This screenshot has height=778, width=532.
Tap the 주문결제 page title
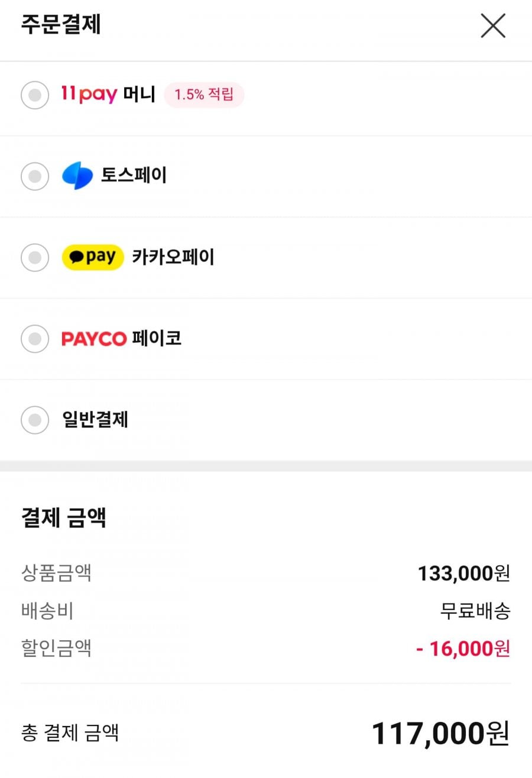tap(61, 25)
